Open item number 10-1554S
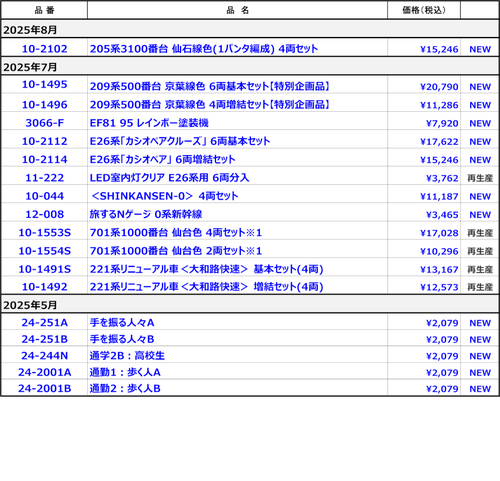The height and width of the screenshot is (481, 500). click(x=44, y=251)
